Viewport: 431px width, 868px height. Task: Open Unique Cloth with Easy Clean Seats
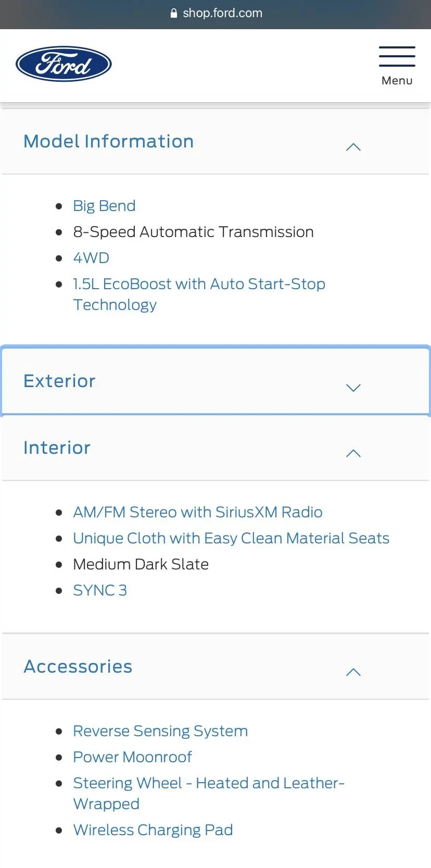tap(231, 538)
